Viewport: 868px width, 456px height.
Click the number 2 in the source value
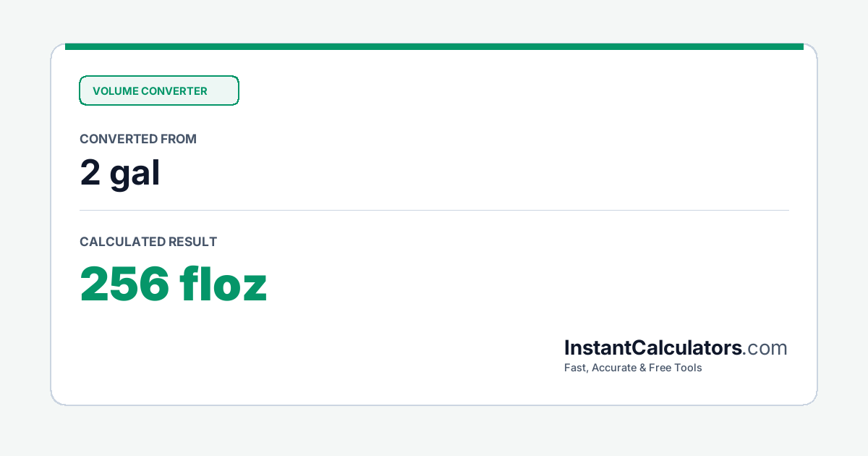90,174
